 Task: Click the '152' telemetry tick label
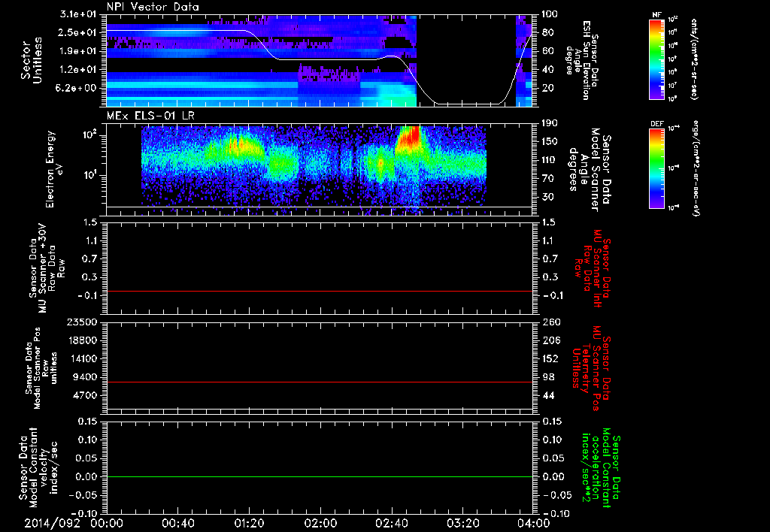click(550, 358)
